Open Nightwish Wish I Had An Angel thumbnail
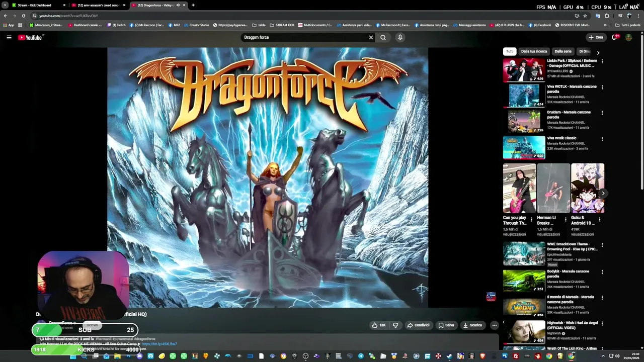The width and height of the screenshot is (644, 362). (524, 332)
